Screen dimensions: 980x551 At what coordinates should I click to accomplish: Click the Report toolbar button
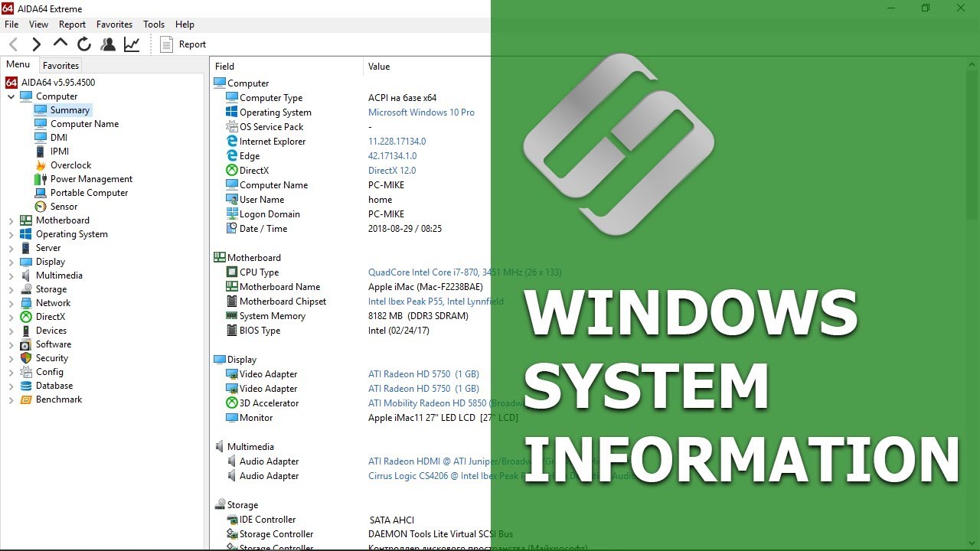click(183, 44)
